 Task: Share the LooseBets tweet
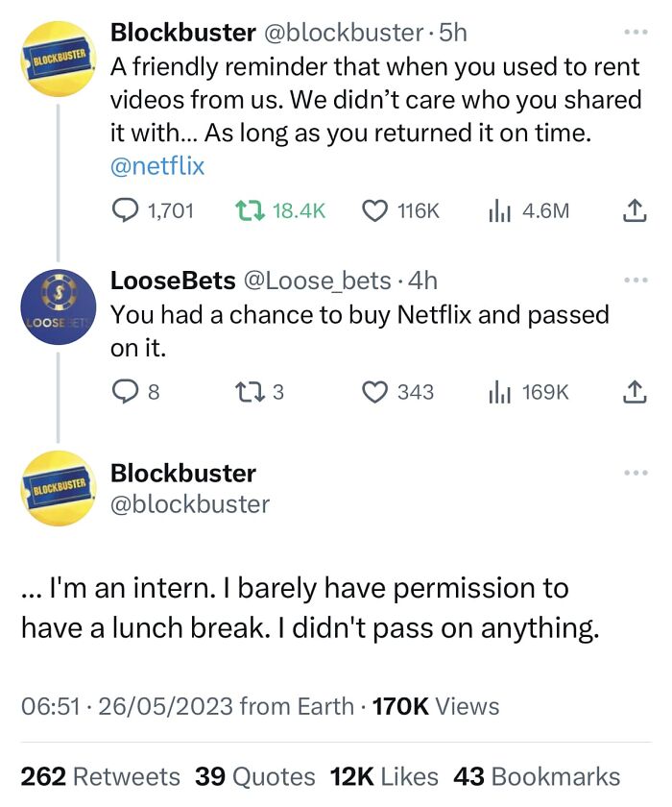[635, 392]
